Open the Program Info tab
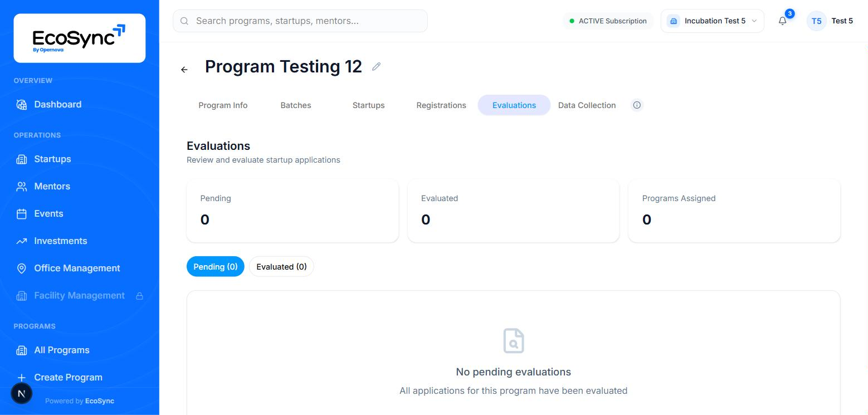Image resolution: width=868 pixels, height=415 pixels. pos(223,105)
